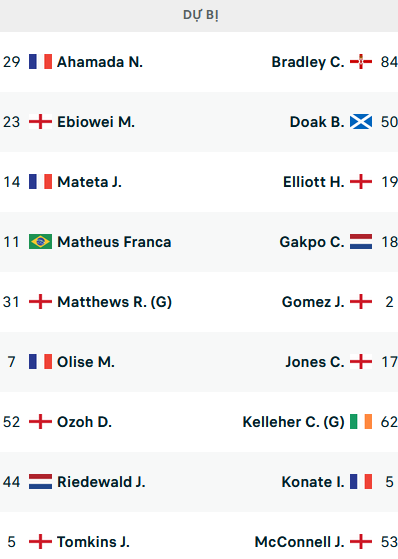Screen dimensions: 398x559
Task: Select goalkeeper Matthews R. (G)
Action: click(114, 302)
